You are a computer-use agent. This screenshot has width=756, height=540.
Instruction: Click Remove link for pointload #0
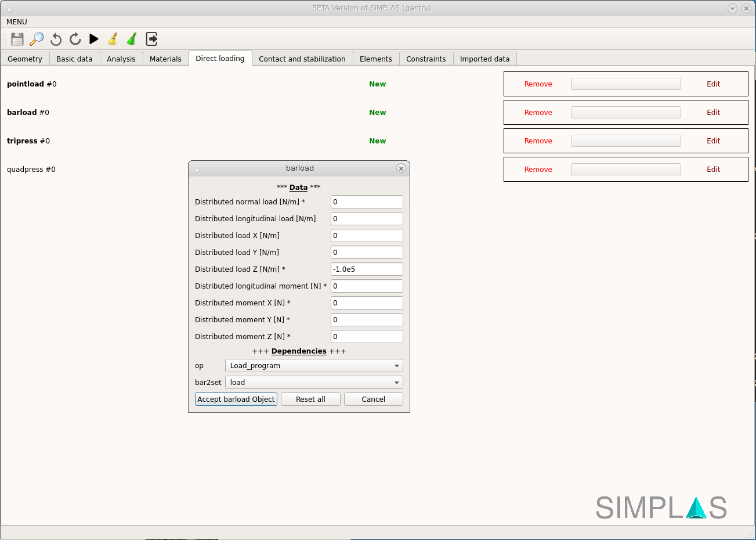click(538, 84)
